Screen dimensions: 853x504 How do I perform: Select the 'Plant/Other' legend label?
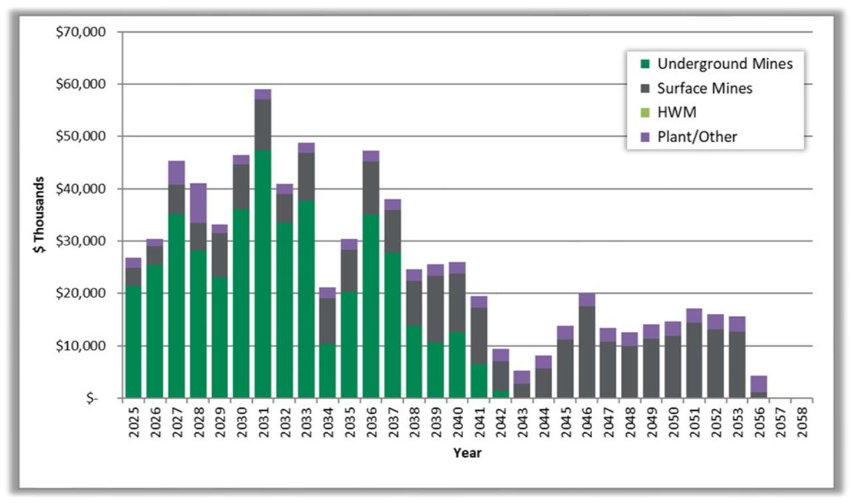click(x=697, y=137)
